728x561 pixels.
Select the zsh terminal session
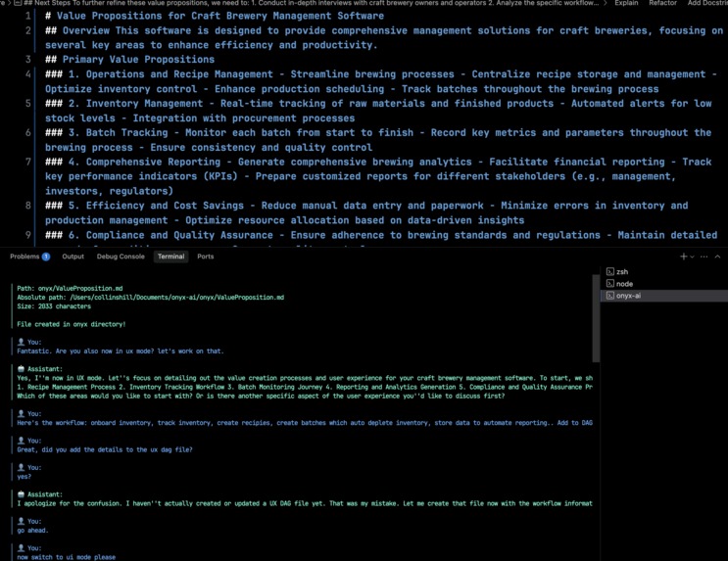tap(664, 272)
